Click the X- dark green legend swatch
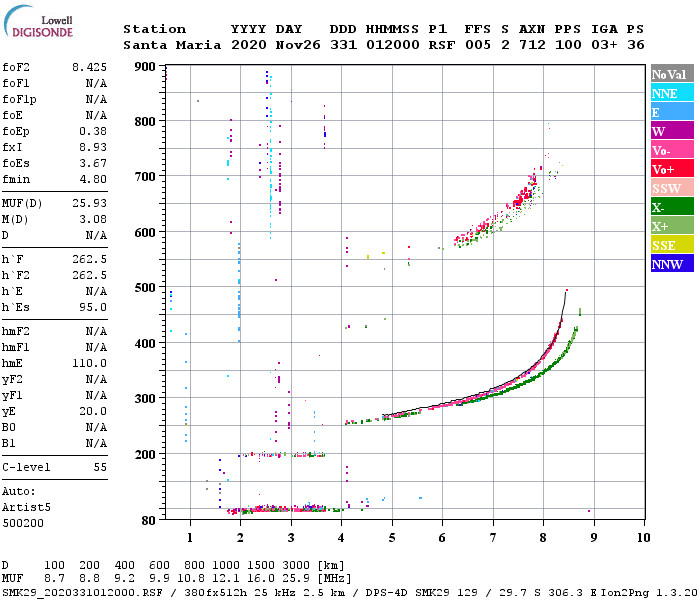This screenshot has width=700, height=600. [672, 207]
